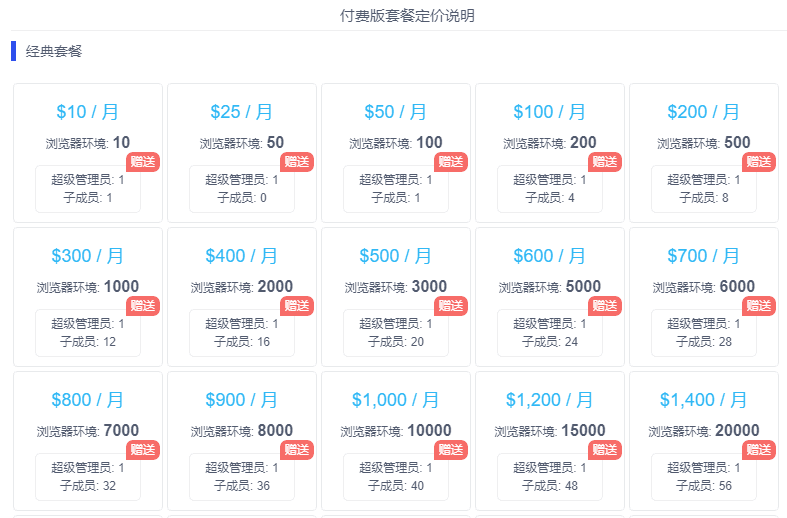This screenshot has height=518, width=787.
Task: Click the 赠送 badge on the $100 plan
Action: coord(605,162)
